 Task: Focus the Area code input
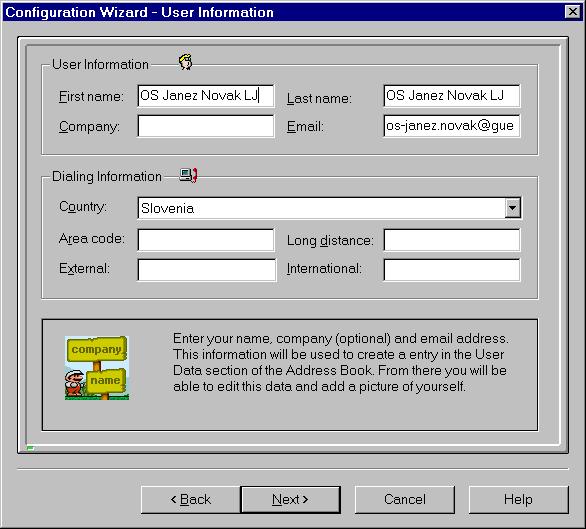click(206, 240)
